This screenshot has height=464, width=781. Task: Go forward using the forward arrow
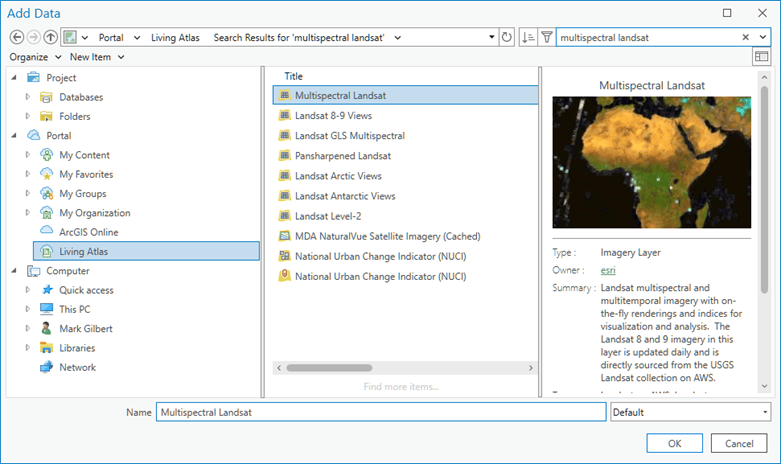[33, 37]
